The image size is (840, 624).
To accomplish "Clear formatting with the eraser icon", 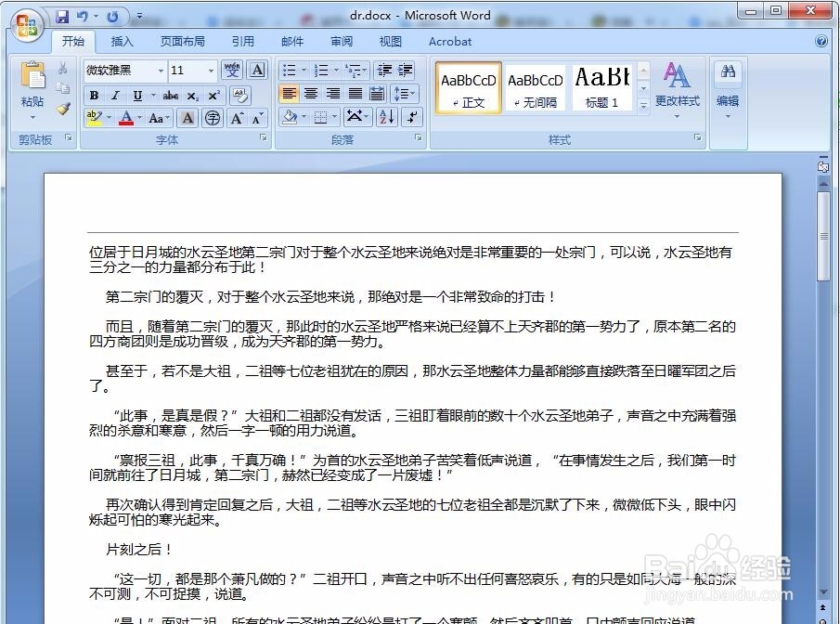I will point(240,96).
